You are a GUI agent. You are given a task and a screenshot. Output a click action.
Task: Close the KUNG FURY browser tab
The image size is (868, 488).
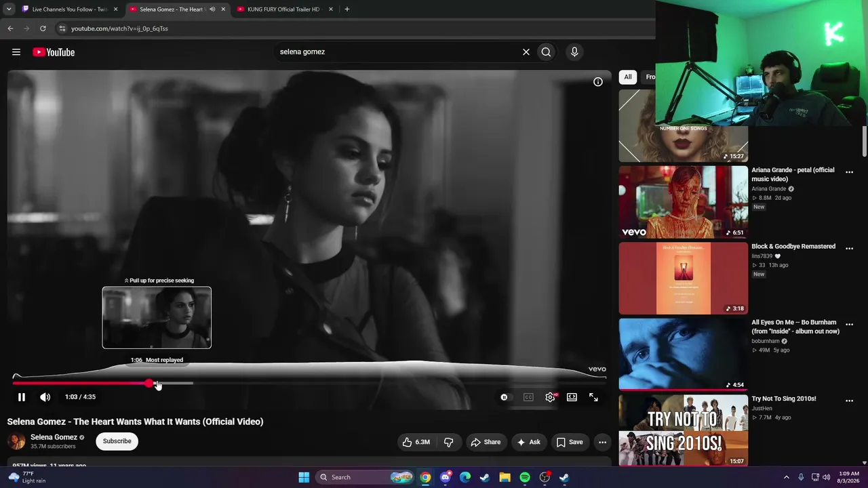[331, 9]
